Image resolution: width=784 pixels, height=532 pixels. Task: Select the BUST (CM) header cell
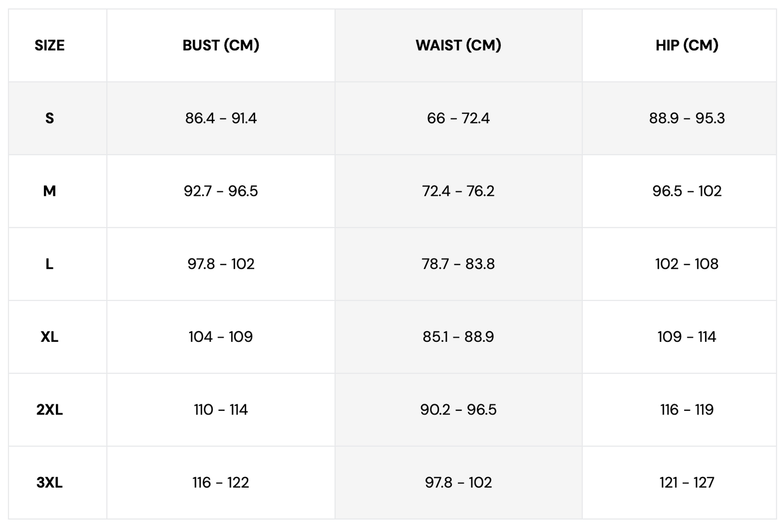(x=221, y=45)
